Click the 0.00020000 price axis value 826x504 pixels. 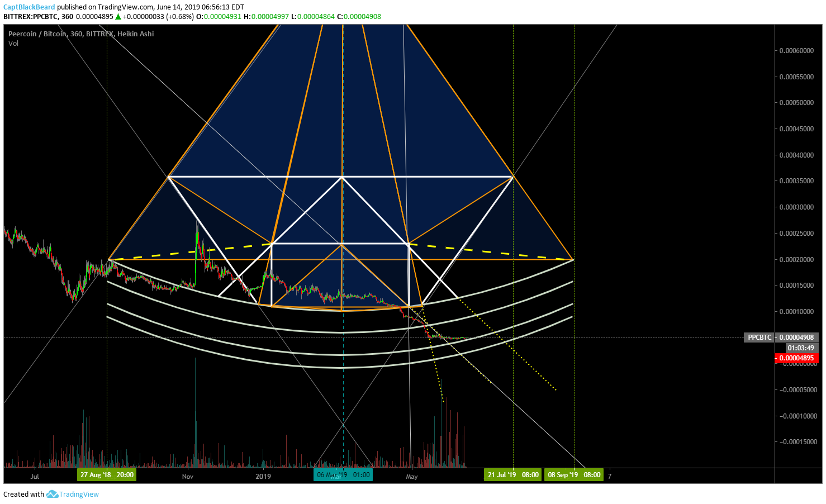pos(796,260)
